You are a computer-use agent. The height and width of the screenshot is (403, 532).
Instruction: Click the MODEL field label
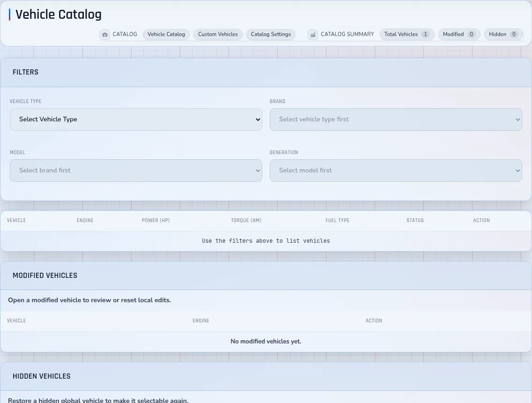click(x=18, y=152)
